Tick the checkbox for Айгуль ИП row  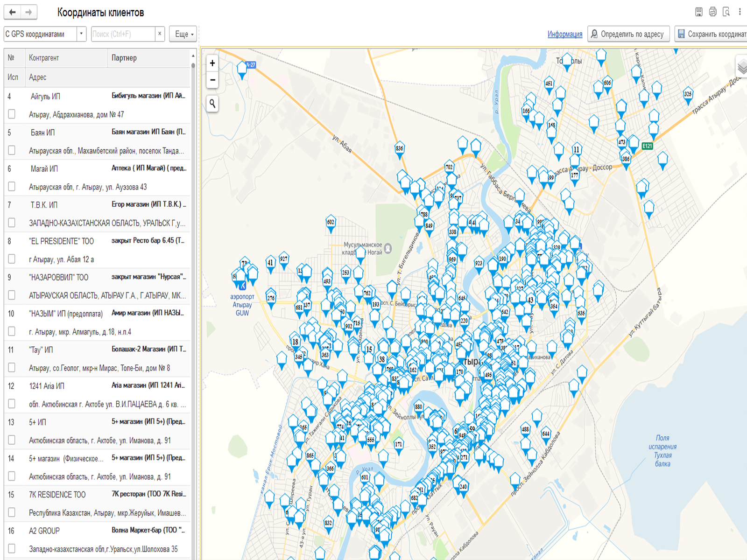pos(12,114)
